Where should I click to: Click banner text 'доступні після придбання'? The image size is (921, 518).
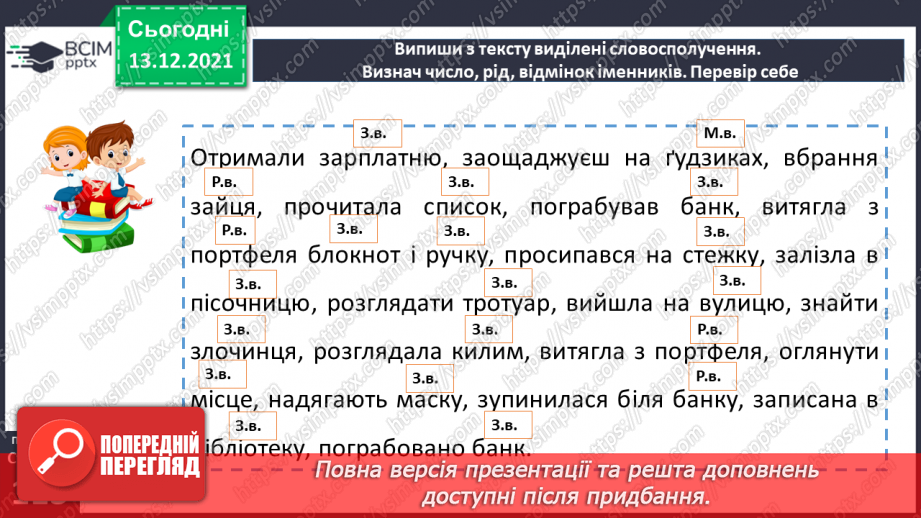[x=566, y=497]
